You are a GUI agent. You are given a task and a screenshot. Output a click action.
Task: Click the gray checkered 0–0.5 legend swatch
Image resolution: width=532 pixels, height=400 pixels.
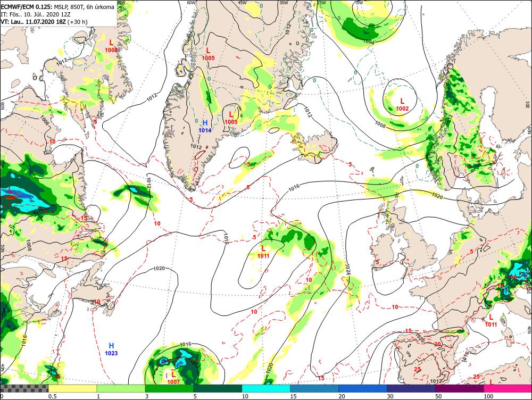tap(24, 388)
